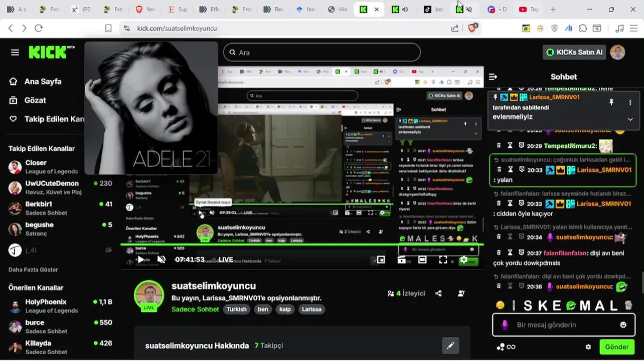Edit the Hakkında section with pencil icon

(450, 345)
